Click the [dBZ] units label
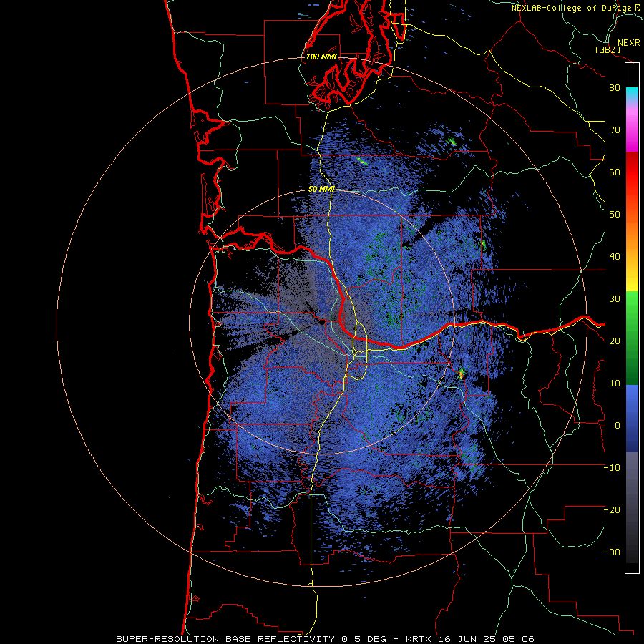The width and height of the screenshot is (644, 644). click(x=608, y=49)
